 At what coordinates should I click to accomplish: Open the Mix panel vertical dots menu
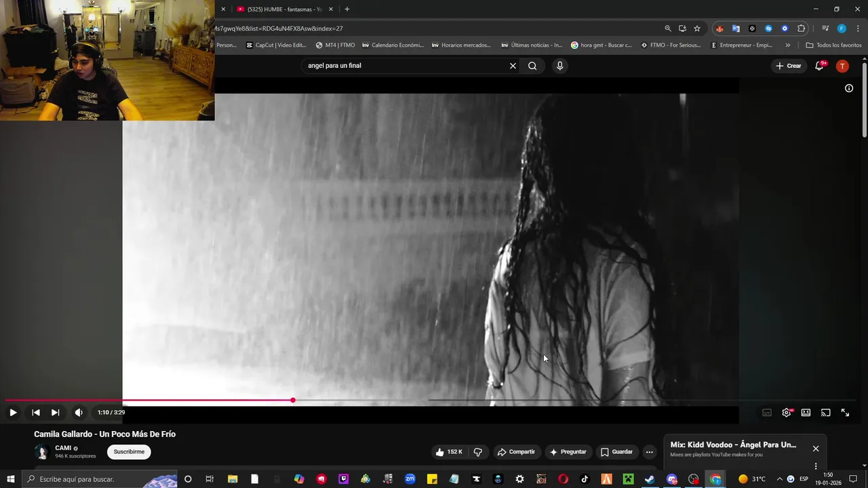pyautogui.click(x=816, y=466)
